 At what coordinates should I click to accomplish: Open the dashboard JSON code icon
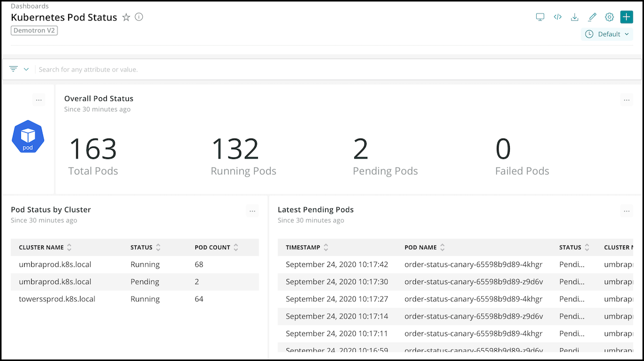pos(558,17)
